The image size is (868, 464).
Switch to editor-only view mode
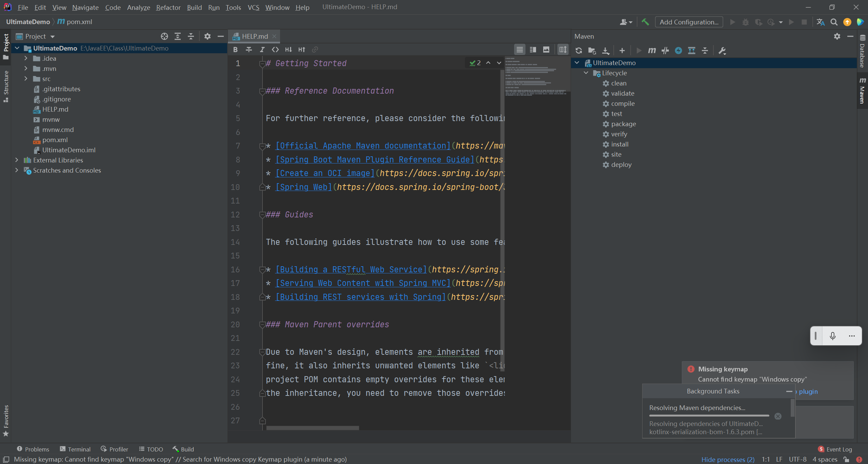click(x=520, y=50)
